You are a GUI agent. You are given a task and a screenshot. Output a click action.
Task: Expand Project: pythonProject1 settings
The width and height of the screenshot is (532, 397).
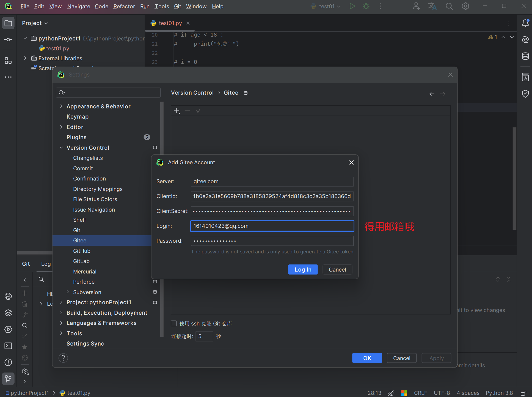[61, 302]
